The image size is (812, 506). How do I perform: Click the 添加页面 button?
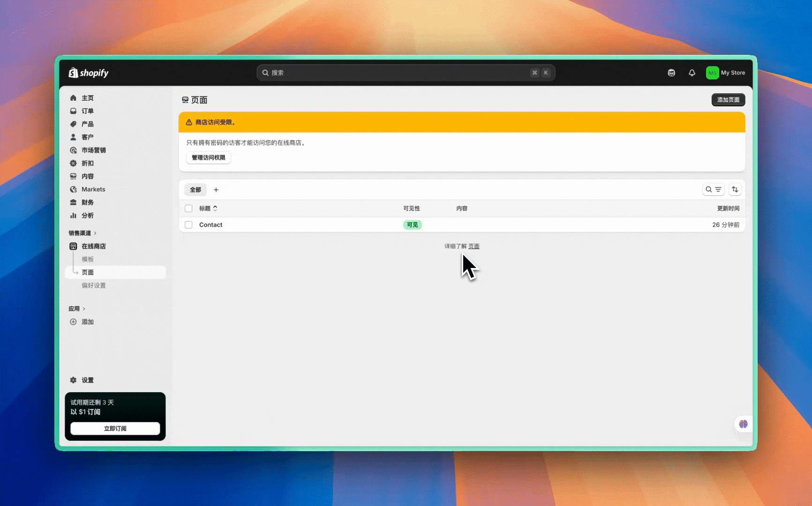tap(728, 100)
